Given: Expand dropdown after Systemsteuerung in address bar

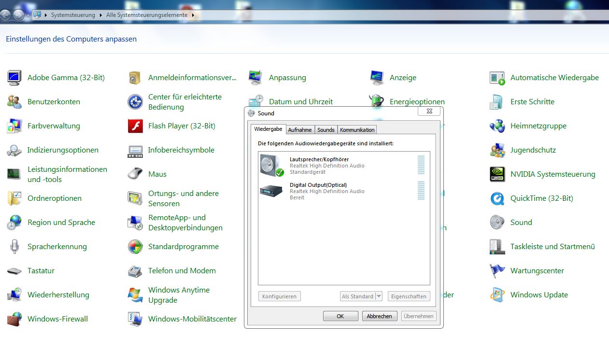Looking at the screenshot, I should coord(101,15).
